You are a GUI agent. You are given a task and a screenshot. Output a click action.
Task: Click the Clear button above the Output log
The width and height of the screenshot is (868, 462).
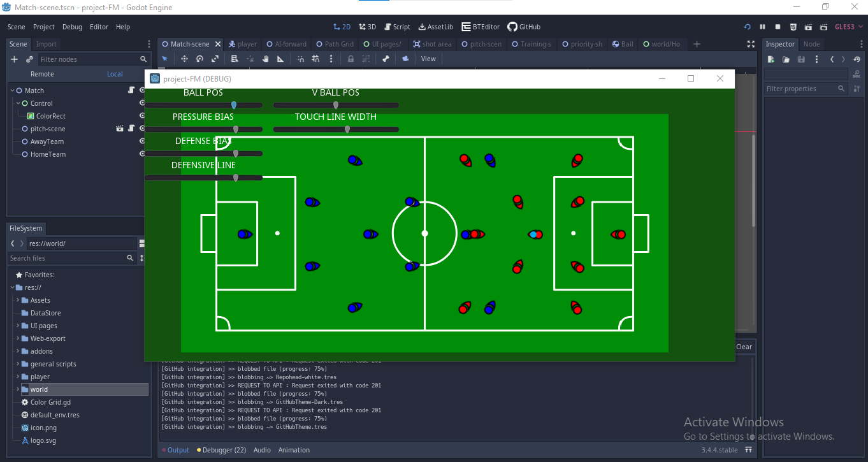[744, 347]
